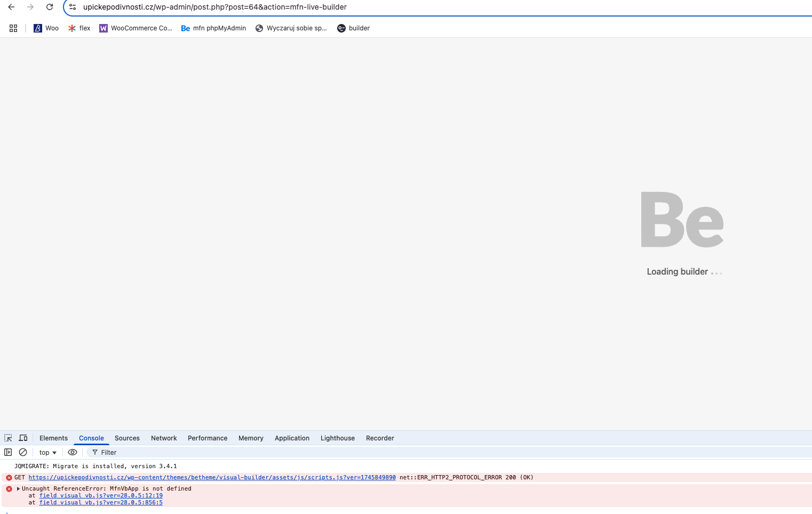The width and height of the screenshot is (812, 514).
Task: Switch to the Console tab
Action: tap(91, 438)
